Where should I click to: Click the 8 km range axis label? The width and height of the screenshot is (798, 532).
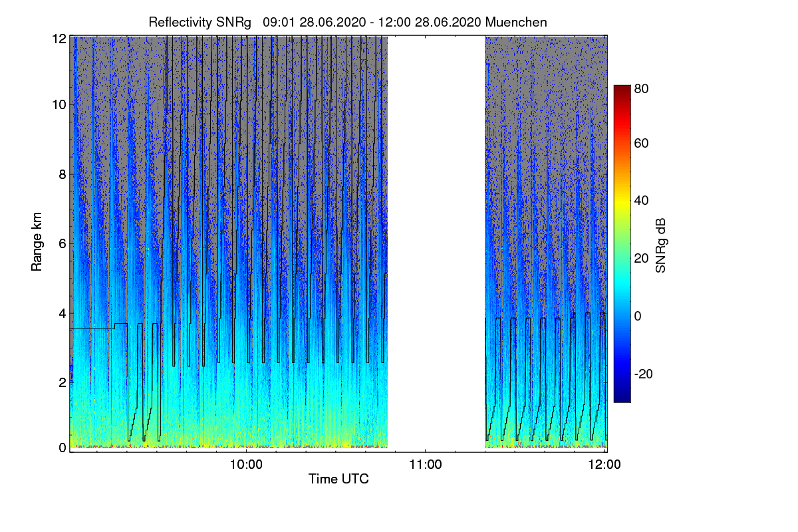62,175
